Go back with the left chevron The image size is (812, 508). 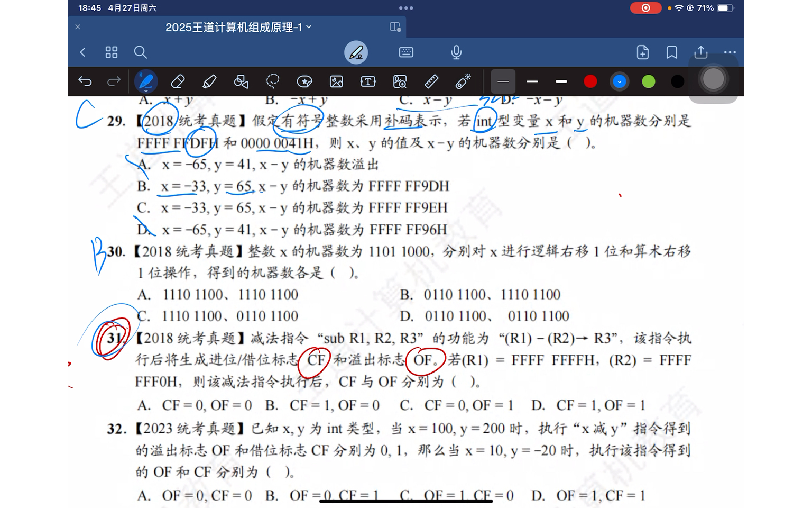tap(82, 52)
